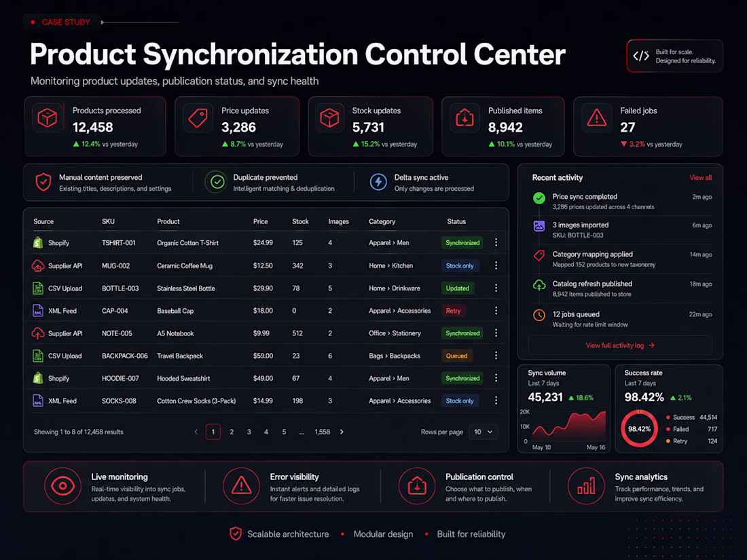The height and width of the screenshot is (560, 747).
Task: Click the Shopify icon in TSHIRT-001 row
Action: tap(38, 243)
